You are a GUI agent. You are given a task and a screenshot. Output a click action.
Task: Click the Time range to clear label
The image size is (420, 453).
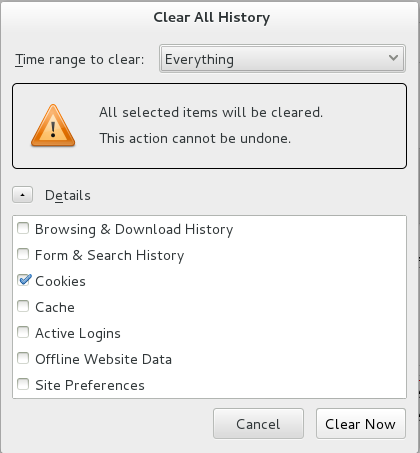pyautogui.click(x=79, y=60)
